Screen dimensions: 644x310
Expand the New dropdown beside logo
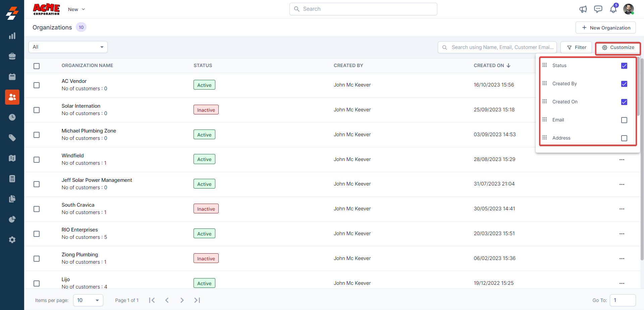click(x=76, y=9)
